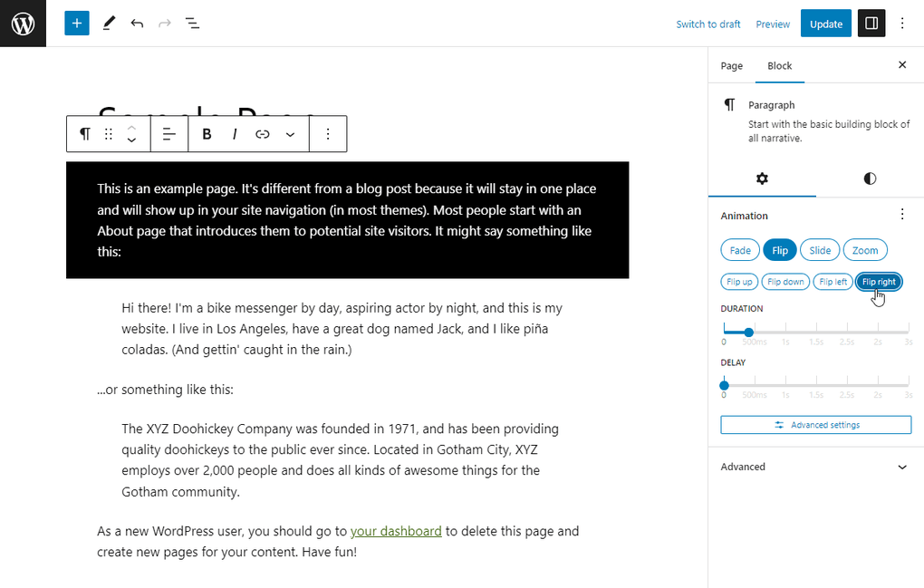Switch to the Page tab

[731, 65]
